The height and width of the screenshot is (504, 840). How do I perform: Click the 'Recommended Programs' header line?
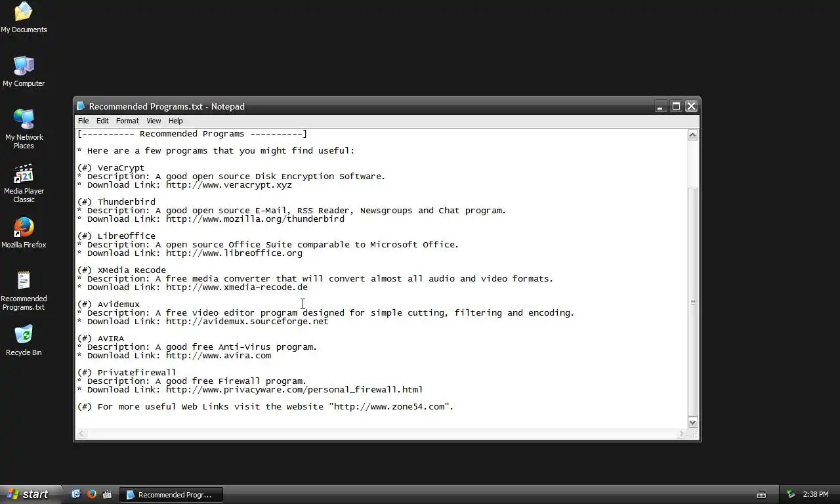[x=192, y=134]
